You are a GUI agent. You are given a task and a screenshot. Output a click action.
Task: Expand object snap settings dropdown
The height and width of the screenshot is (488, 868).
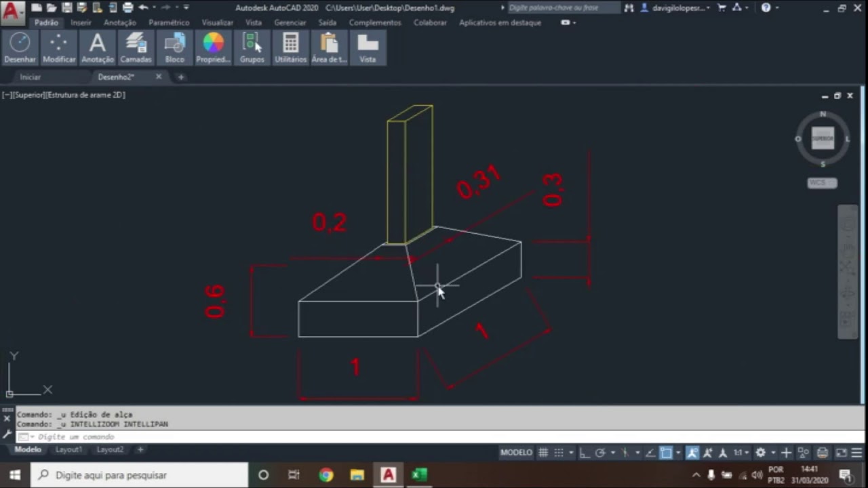[678, 453]
